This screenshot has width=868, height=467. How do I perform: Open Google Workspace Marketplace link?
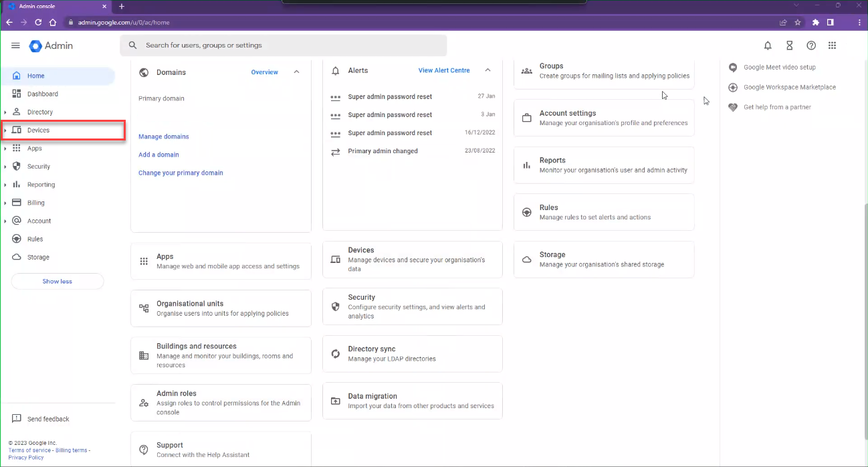point(789,87)
